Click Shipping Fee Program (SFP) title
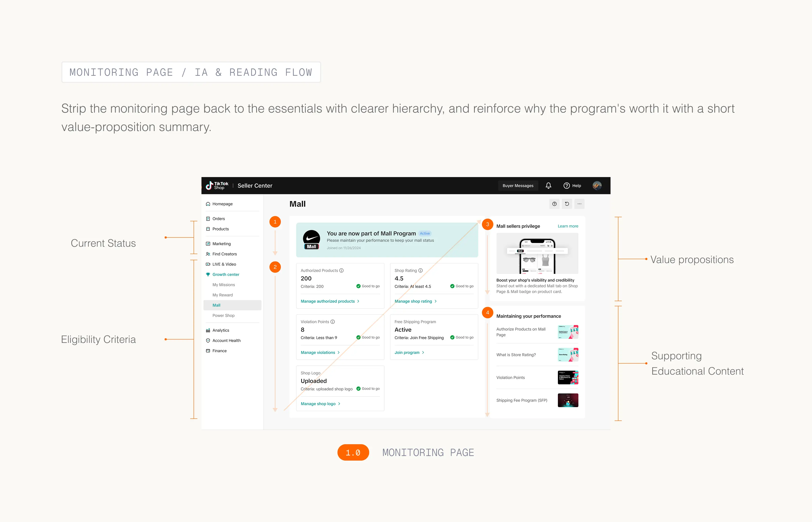This screenshot has width=812, height=522. coord(522,400)
